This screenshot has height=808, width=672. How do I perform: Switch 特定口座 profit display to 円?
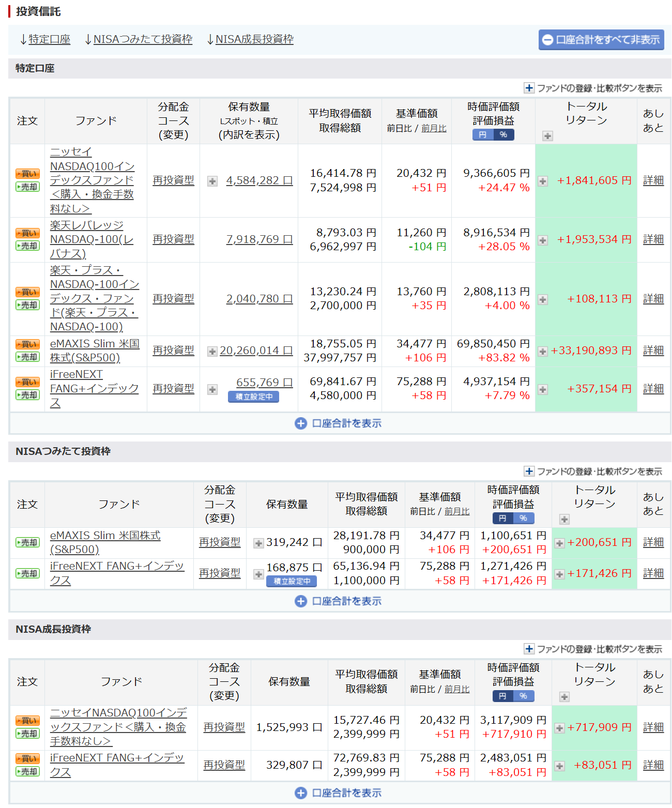coord(483,135)
